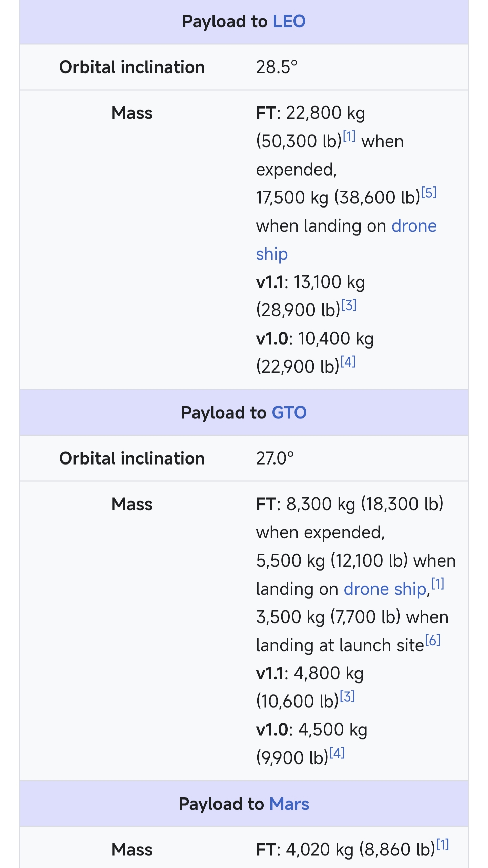Click citation [1] after 8,860 lb
This screenshot has width=488, height=868.
tap(442, 844)
